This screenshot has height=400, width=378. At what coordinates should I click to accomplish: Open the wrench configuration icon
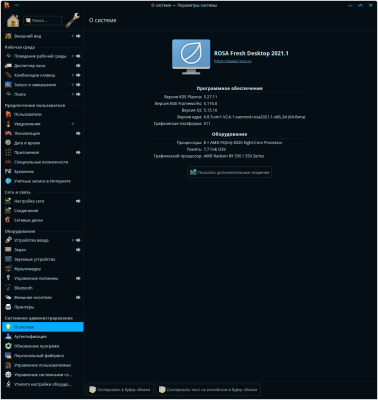point(72,20)
